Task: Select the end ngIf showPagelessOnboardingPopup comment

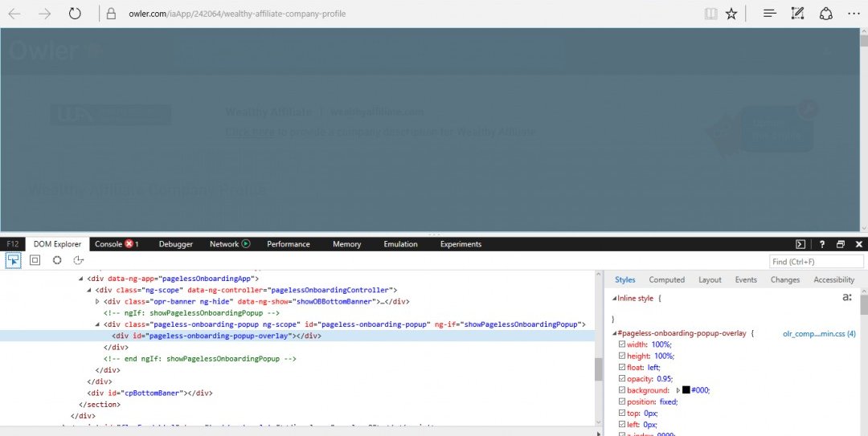Action: point(200,359)
